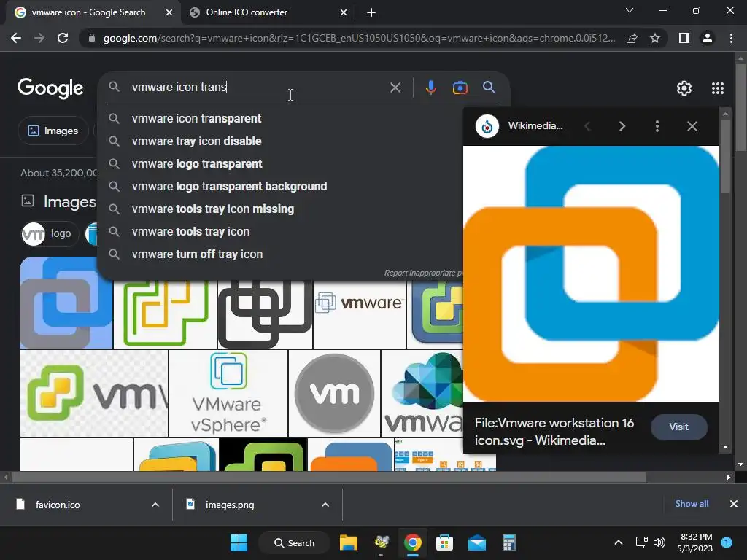Expand options for images.png download

[325, 505]
